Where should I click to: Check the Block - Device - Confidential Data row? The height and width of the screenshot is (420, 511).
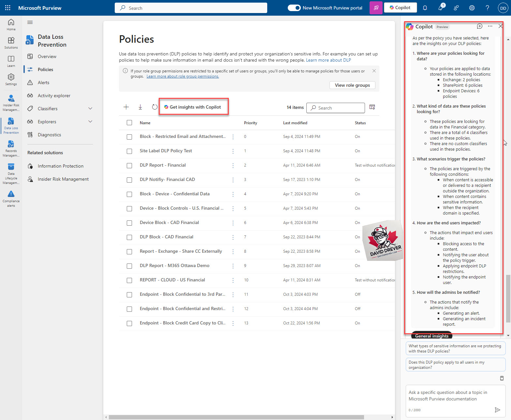coord(129,194)
